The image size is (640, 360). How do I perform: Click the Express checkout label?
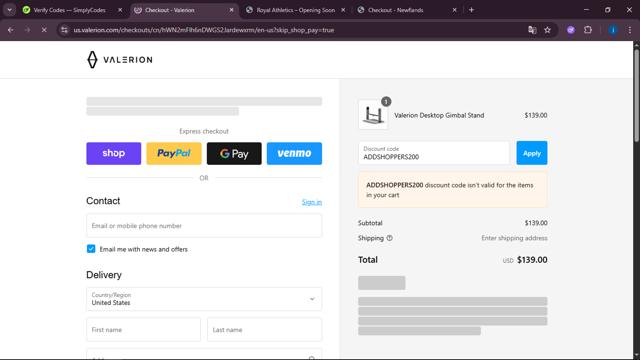point(204,131)
